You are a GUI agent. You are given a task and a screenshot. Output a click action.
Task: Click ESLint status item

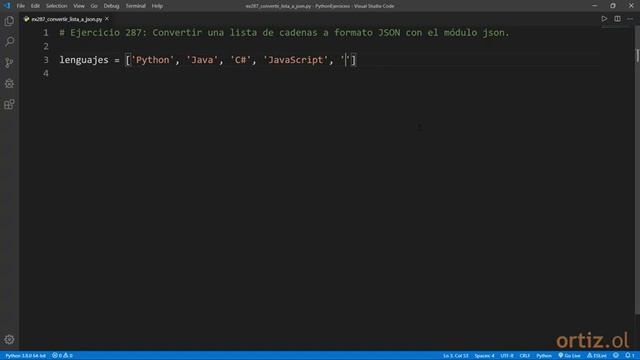coord(597,356)
